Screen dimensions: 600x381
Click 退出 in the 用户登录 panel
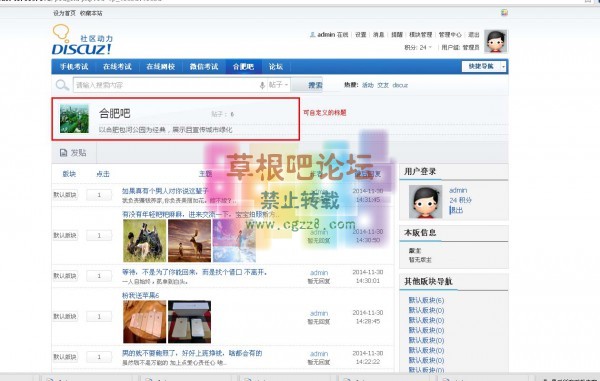pos(457,210)
